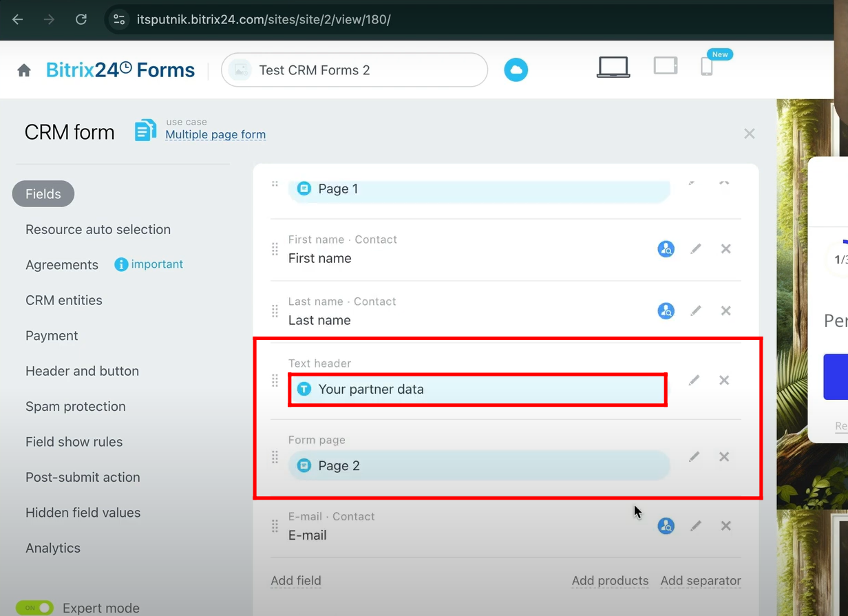Viewport: 848px width, 616px height.
Task: Remove the E-mail field
Action: 725,526
